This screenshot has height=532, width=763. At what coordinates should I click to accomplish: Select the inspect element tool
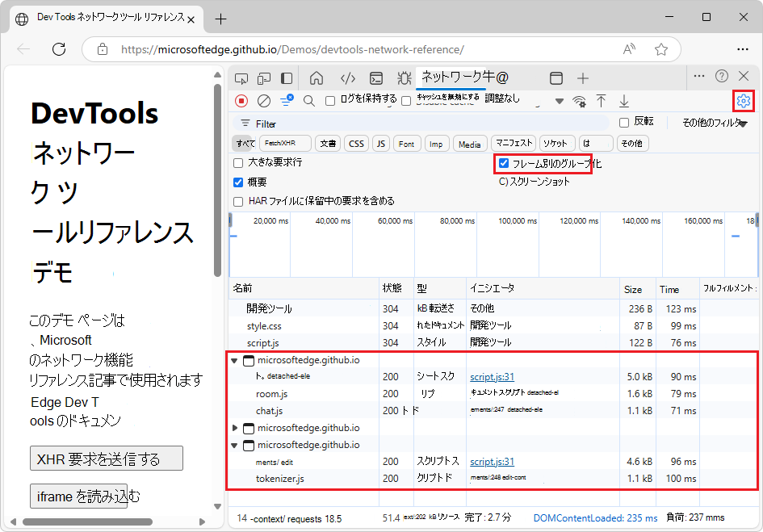(x=240, y=77)
